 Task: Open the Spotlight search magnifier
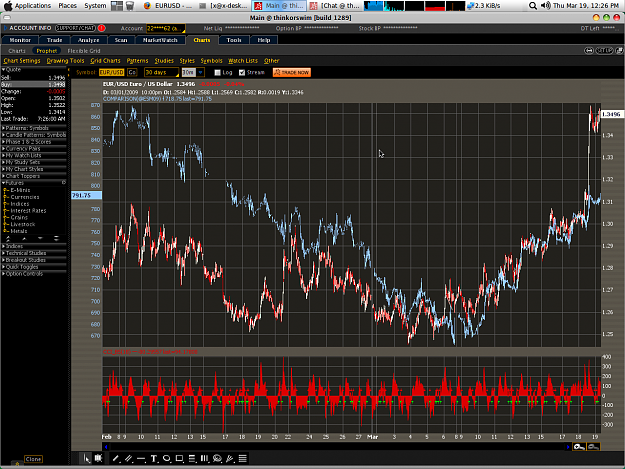[533, 6]
